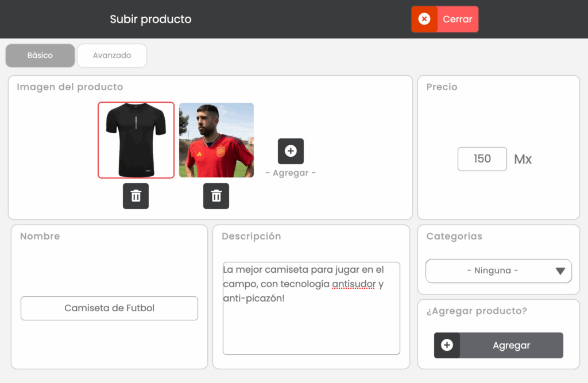The image size is (588, 383).
Task: Click the "- Agregar -" label under plus
Action: (291, 173)
